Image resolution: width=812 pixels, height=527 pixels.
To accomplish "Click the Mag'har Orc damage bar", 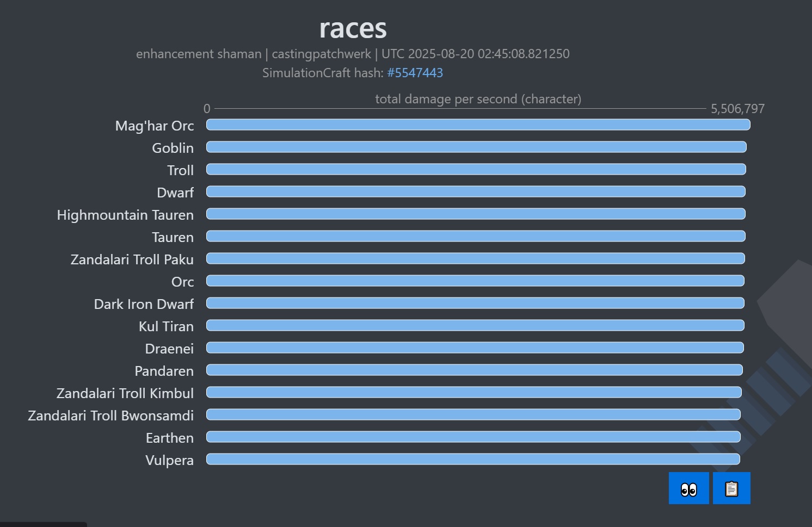I will (478, 125).
